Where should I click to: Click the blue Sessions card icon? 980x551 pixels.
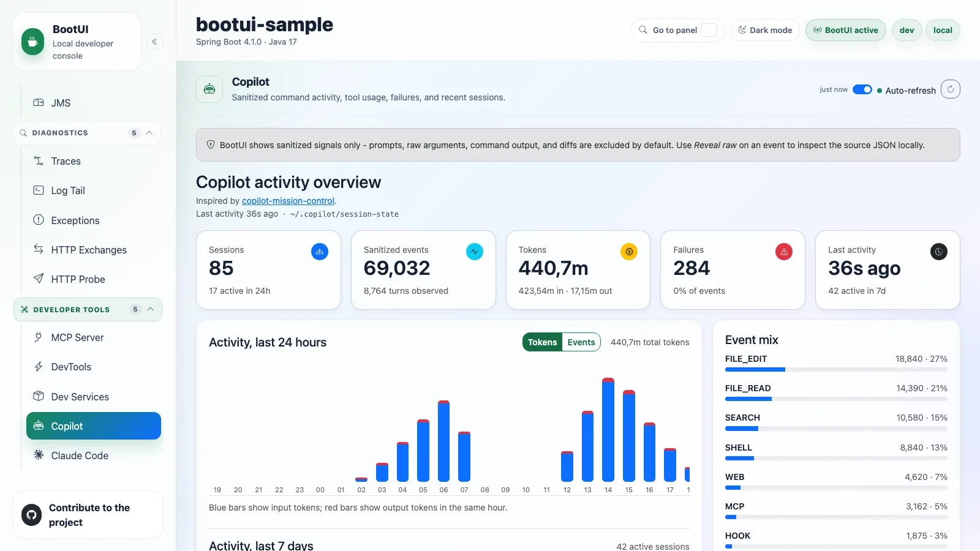tap(320, 252)
